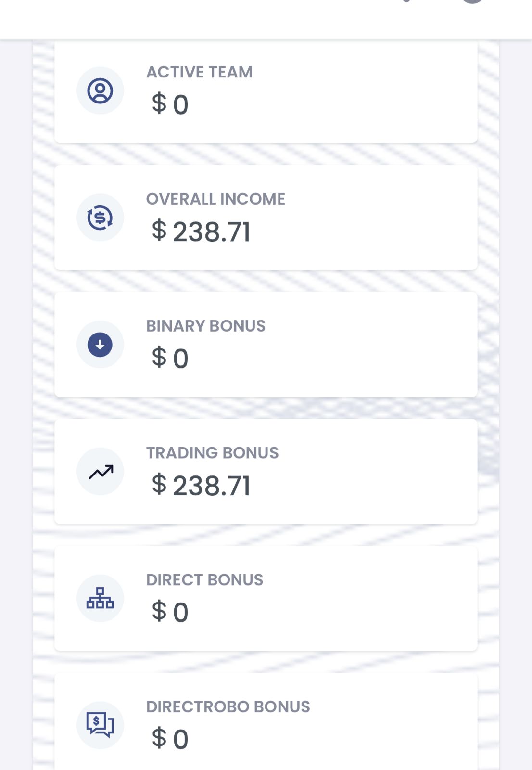
Task: Select the ACTIVE TEAM label
Action: [199, 72]
